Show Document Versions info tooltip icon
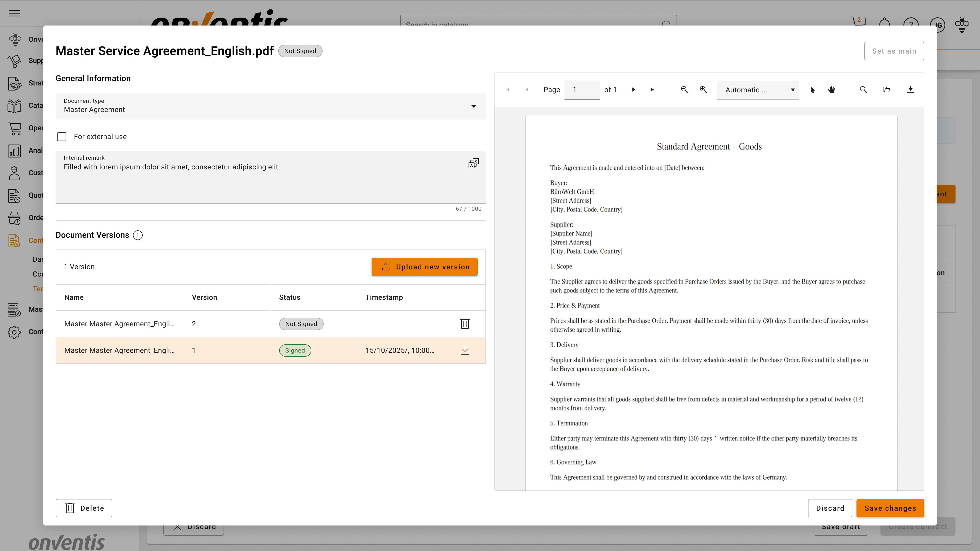Viewport: 980px width, 551px height. (x=138, y=235)
